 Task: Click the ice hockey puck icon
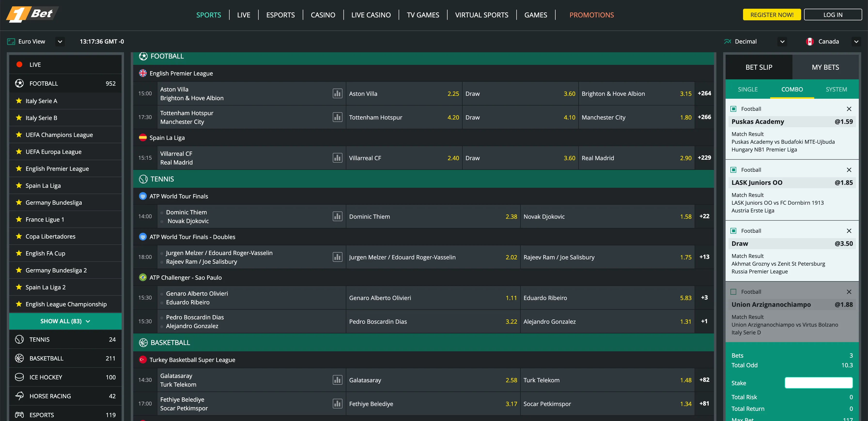click(x=20, y=377)
